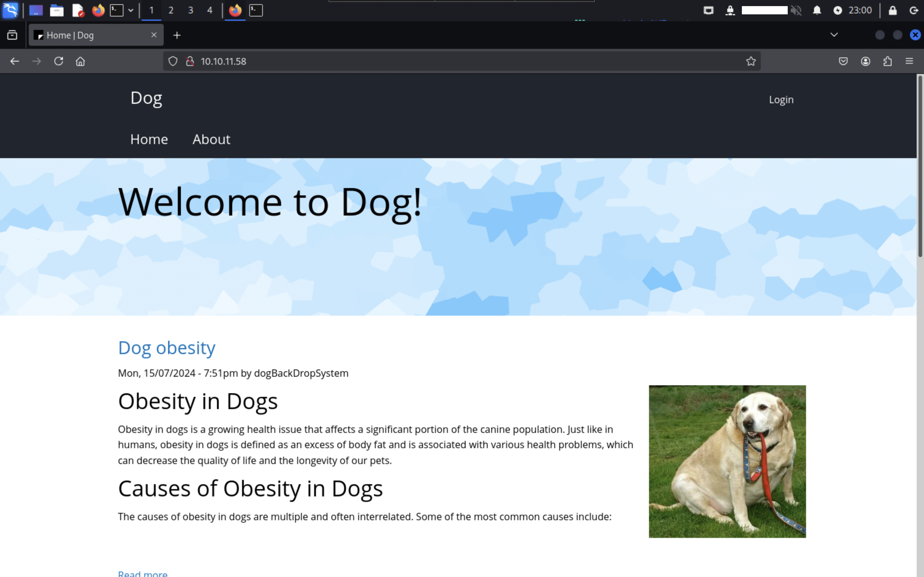Open the recent tabs view button
924x577 pixels.
pos(12,35)
